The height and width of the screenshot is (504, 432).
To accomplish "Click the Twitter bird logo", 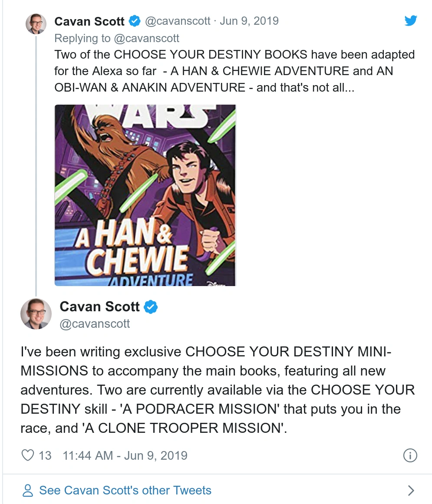I will pyautogui.click(x=410, y=20).
